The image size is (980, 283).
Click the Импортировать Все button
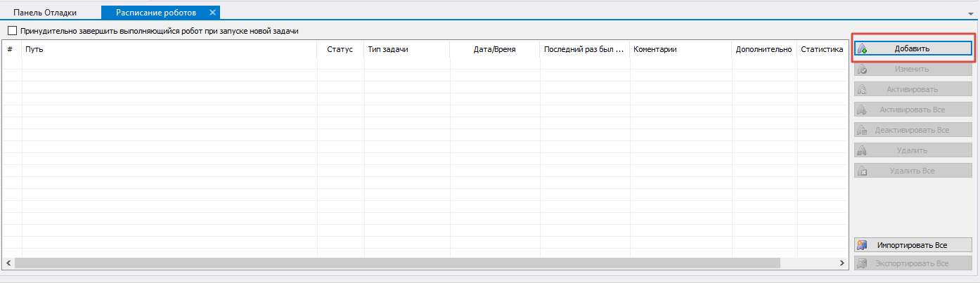click(913, 245)
